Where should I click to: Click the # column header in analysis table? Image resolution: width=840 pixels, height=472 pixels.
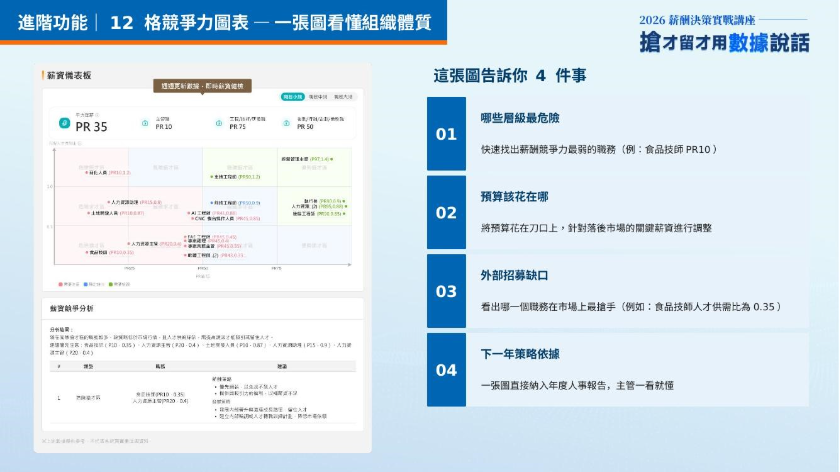59,366
